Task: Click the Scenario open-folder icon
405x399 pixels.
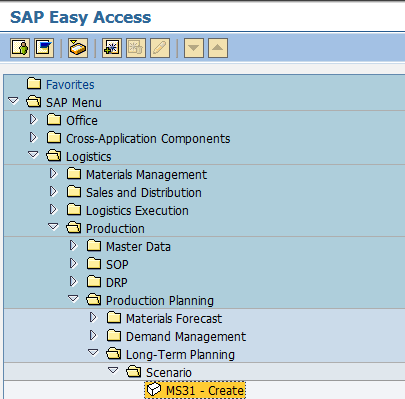Action: (x=134, y=372)
